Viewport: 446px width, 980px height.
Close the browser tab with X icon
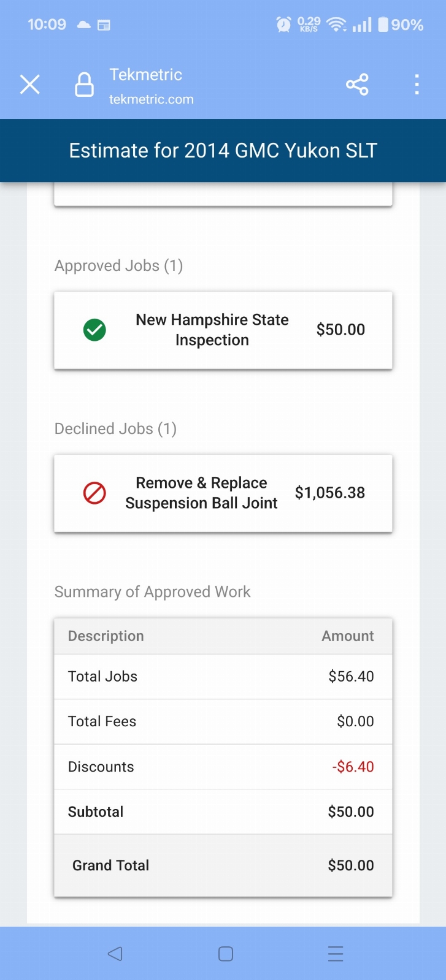coord(29,85)
